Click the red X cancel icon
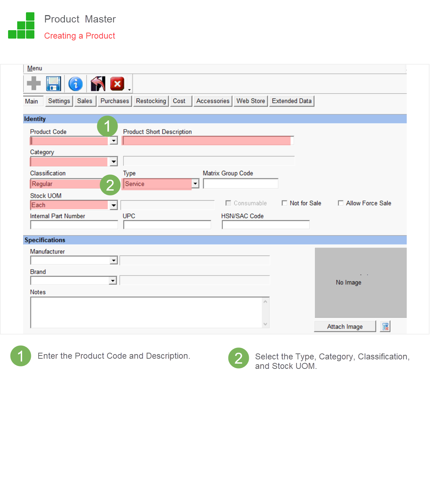The image size is (432, 504). click(117, 84)
